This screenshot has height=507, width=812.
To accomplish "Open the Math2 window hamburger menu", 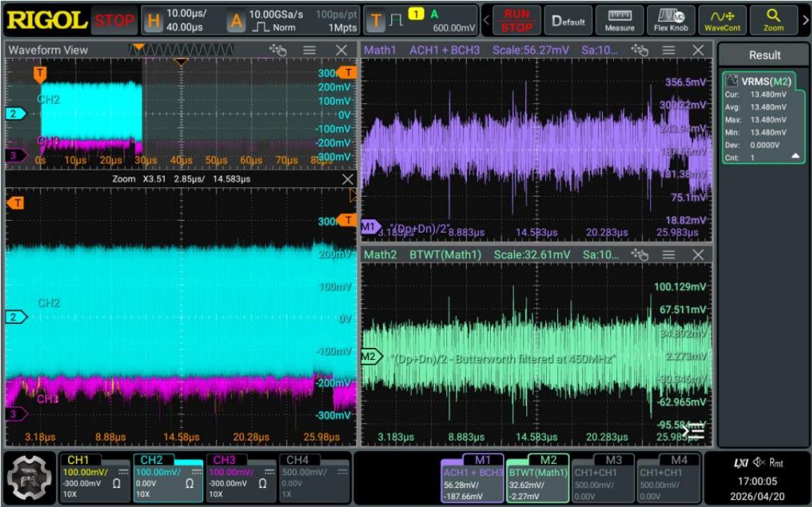I will (x=668, y=255).
